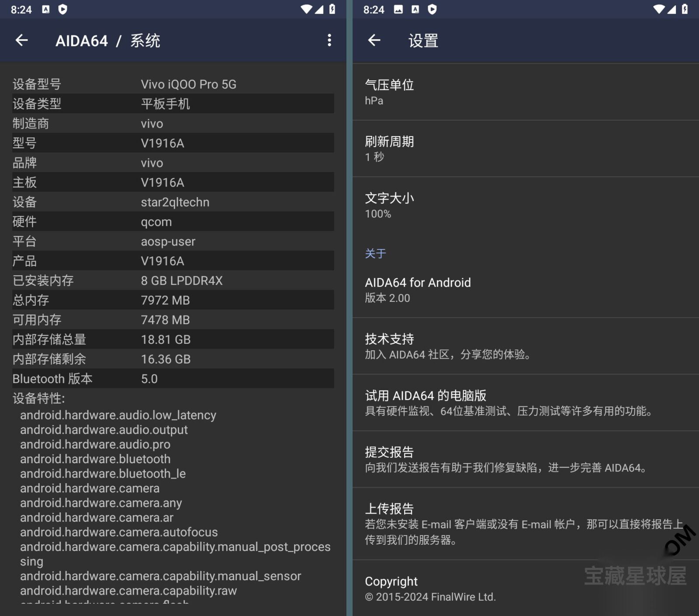Tap Copyright FinalWire Ltd. entry
The width and height of the screenshot is (699, 616).
coord(526,588)
